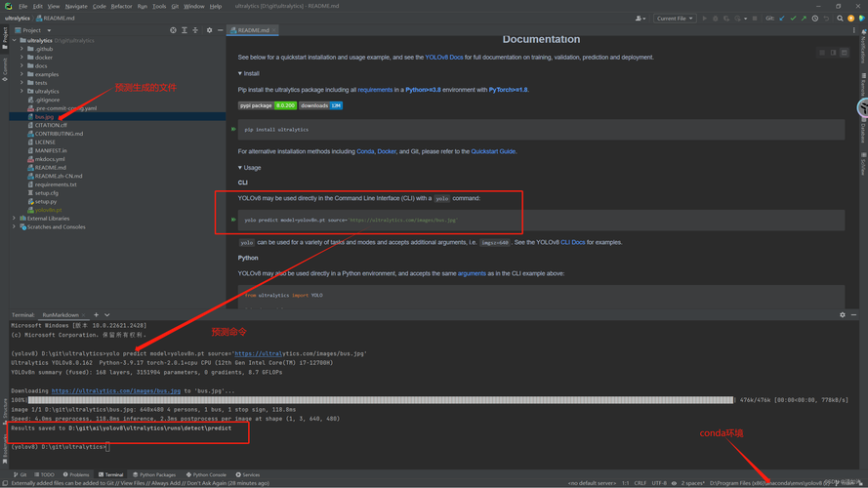Screen dimensions: 868x488
Task: Click the orange IDE update icon
Action: pos(850,19)
